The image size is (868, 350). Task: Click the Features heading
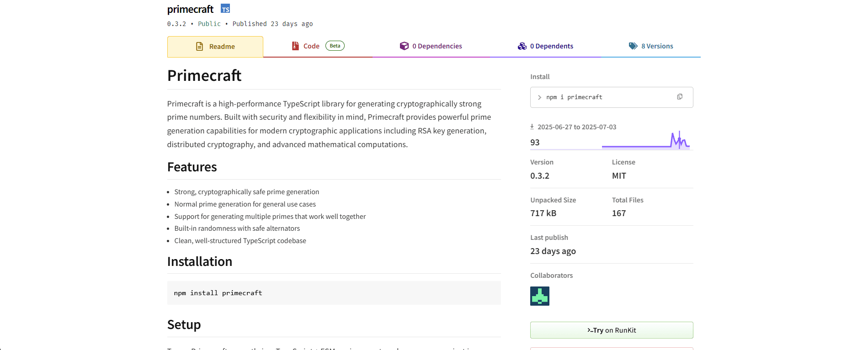tap(192, 167)
